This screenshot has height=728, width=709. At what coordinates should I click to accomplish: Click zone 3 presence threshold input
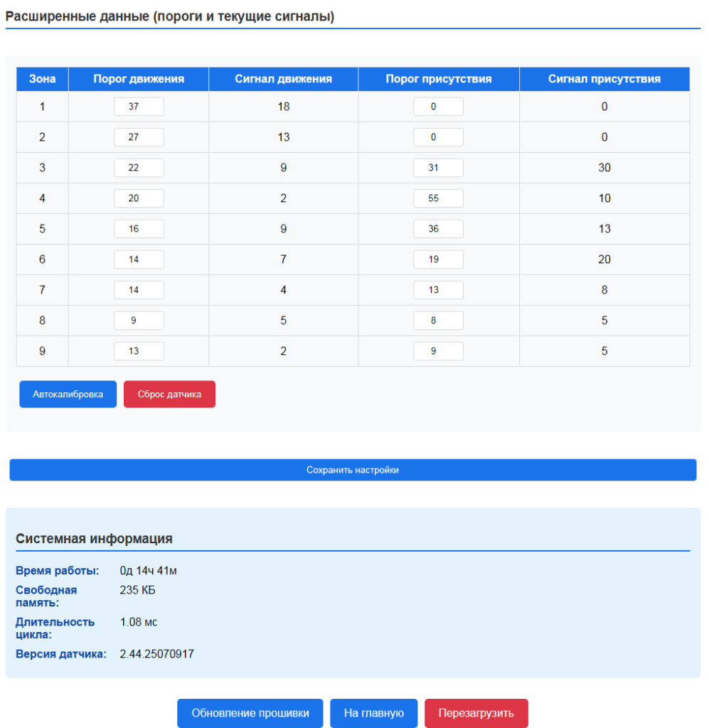pos(438,168)
